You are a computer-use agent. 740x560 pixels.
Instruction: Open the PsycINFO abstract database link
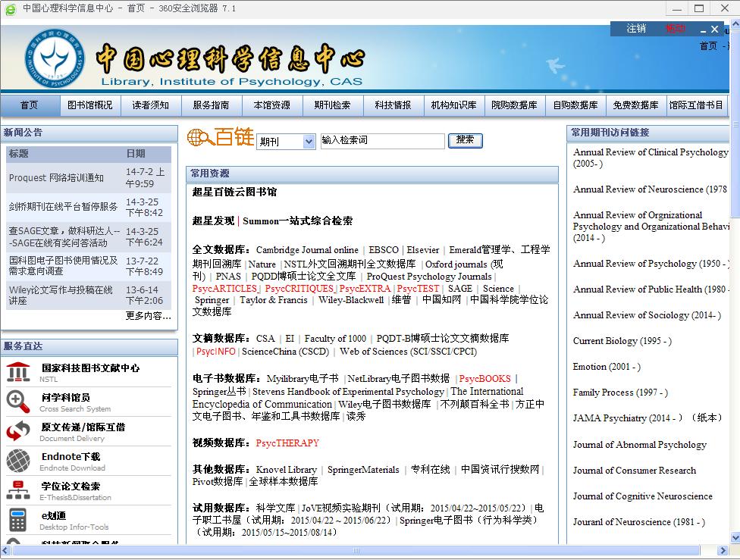(x=215, y=352)
